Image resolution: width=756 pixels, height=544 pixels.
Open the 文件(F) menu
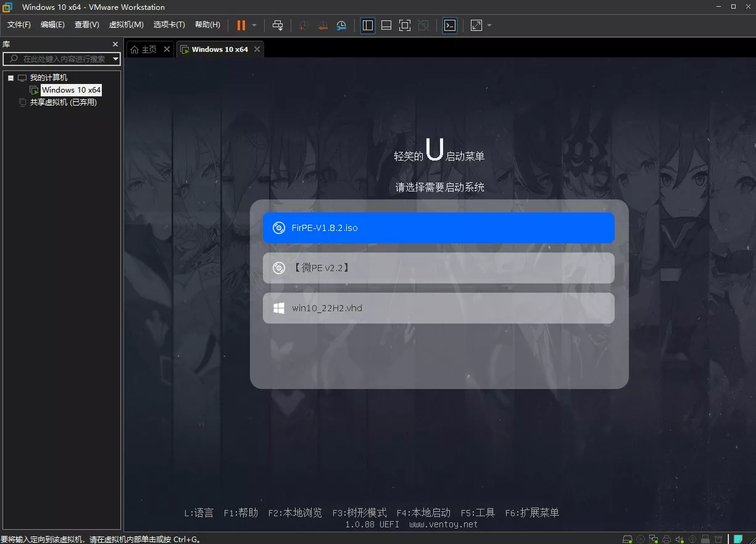click(x=19, y=25)
